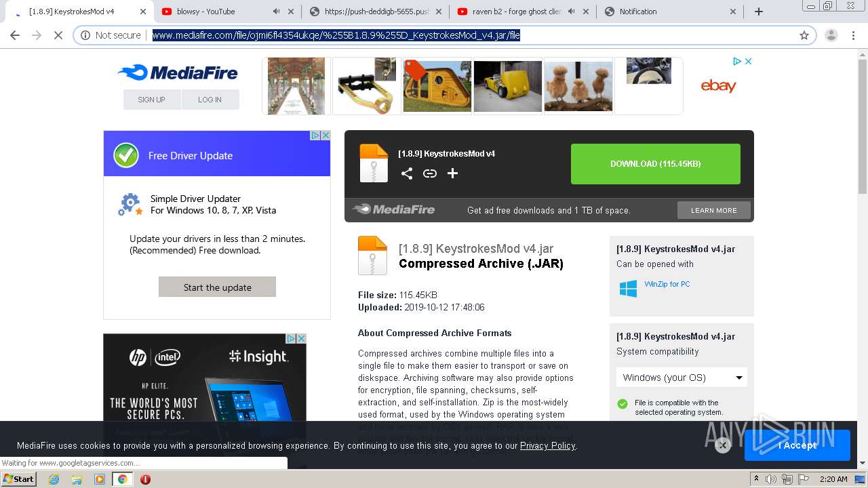Click the LOG IN button
This screenshot has width=868, height=488.
click(210, 100)
